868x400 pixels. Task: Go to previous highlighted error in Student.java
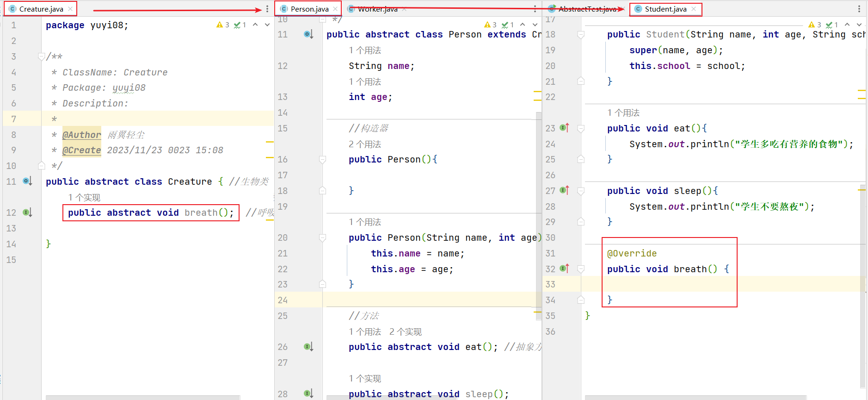847,25
